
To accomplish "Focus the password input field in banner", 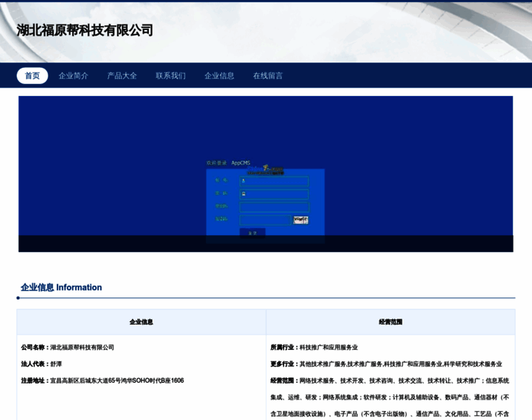I will tap(276, 194).
